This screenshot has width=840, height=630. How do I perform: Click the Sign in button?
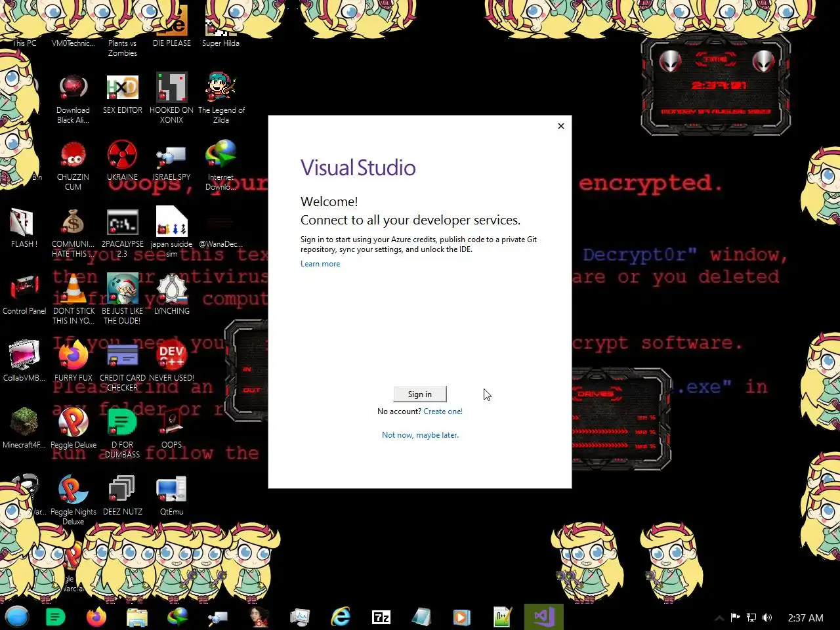click(x=420, y=394)
